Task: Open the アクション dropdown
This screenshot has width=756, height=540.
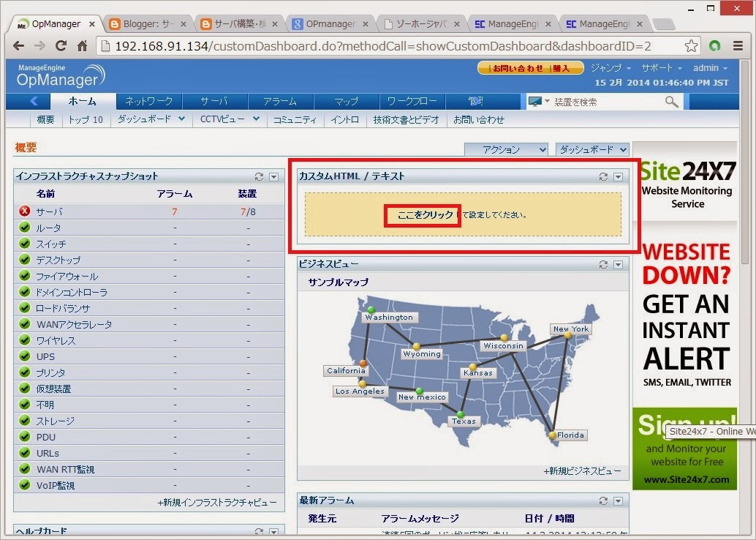Action: pos(506,149)
